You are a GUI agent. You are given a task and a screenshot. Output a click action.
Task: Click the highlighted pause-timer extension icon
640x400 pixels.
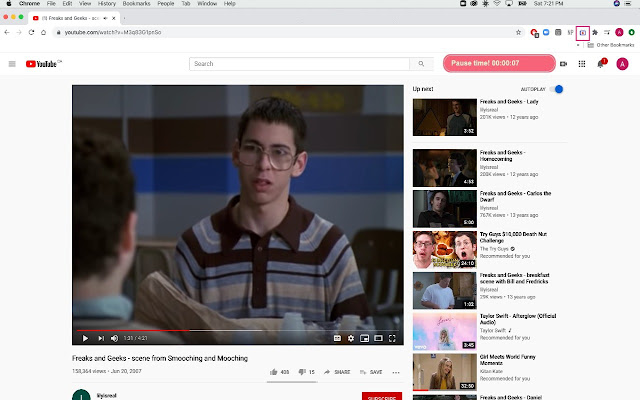[x=583, y=33]
